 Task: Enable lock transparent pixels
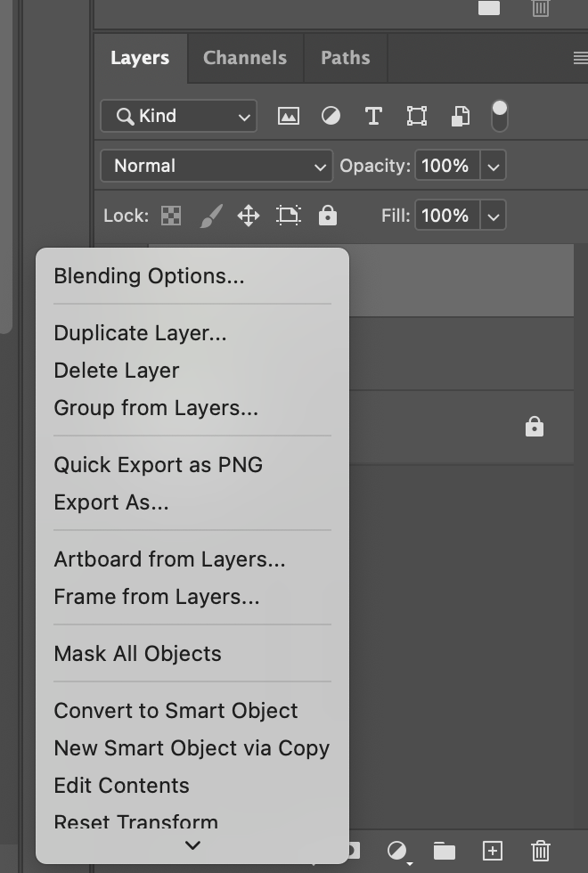coord(169,215)
